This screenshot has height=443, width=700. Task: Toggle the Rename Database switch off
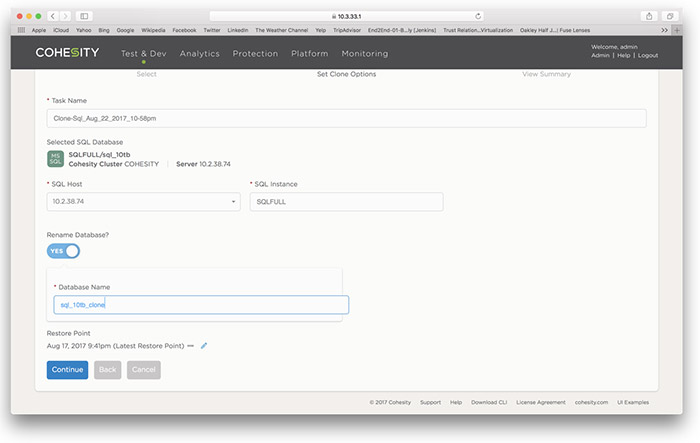tap(63, 251)
